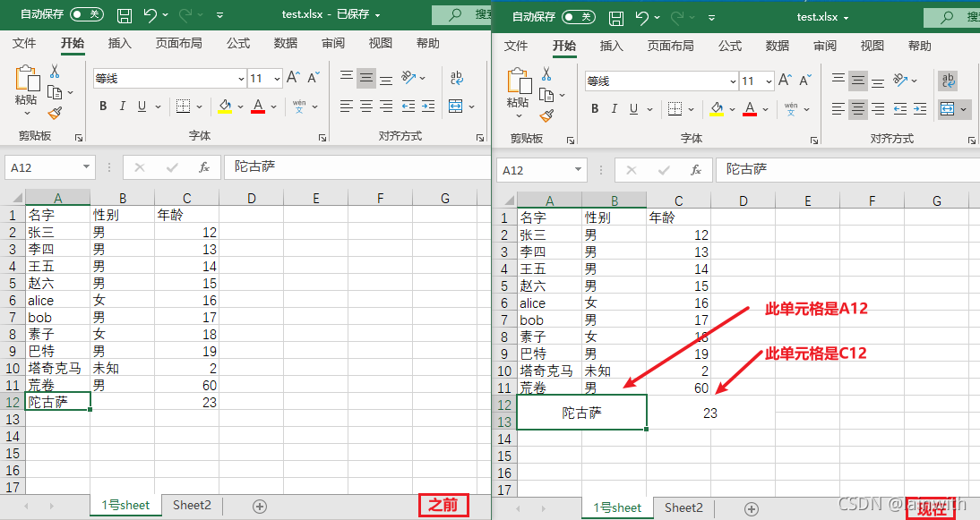Click Increase Font Size icon in left window

(293, 77)
